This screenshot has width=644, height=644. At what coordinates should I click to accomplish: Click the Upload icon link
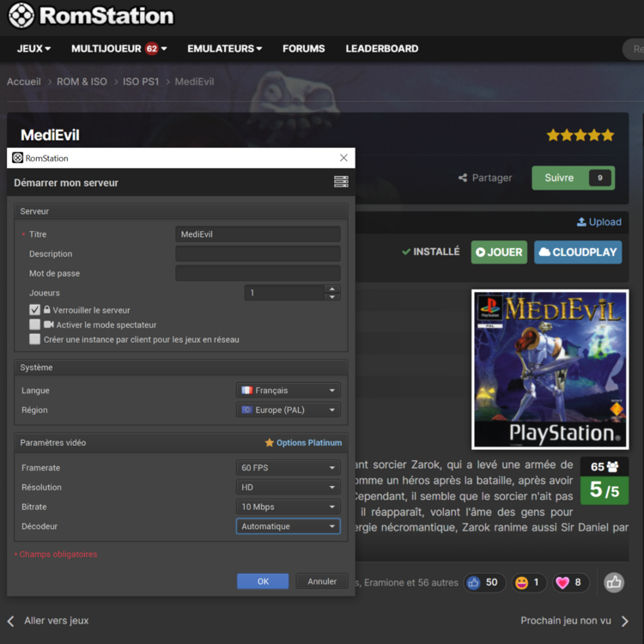581,222
